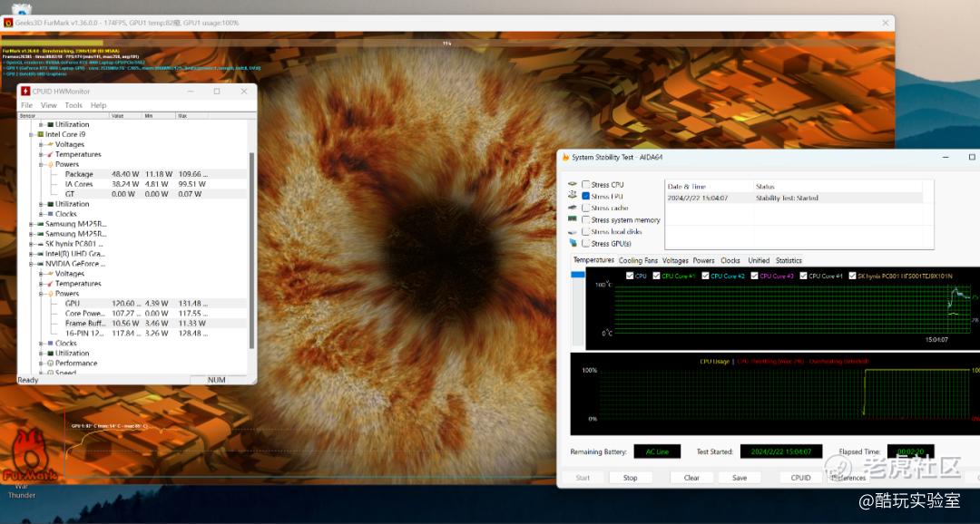Toggle the CPU Core #2 graph checkbox

(x=704, y=276)
